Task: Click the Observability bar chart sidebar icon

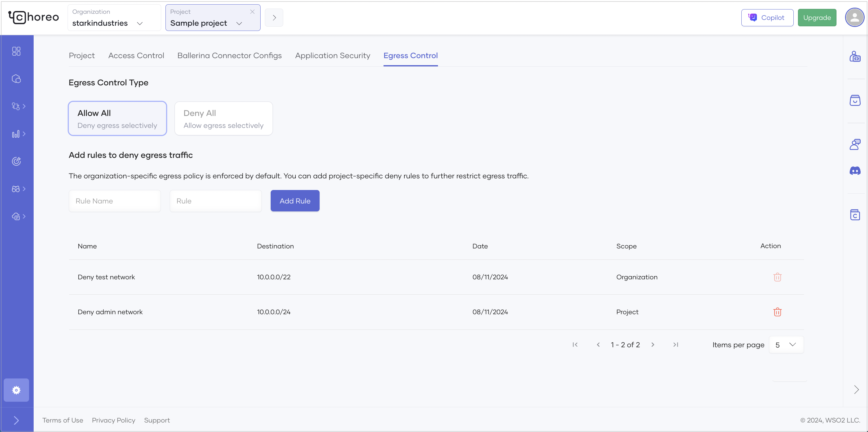Action: 16,134
